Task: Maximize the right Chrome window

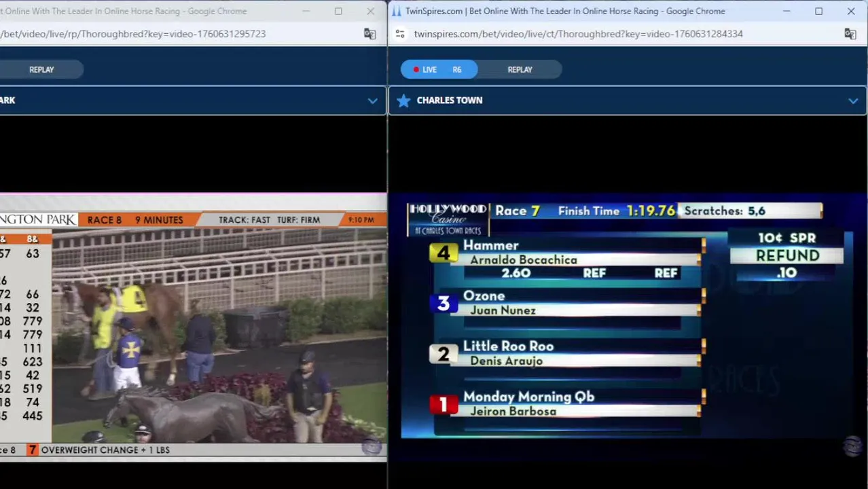Action: (818, 11)
